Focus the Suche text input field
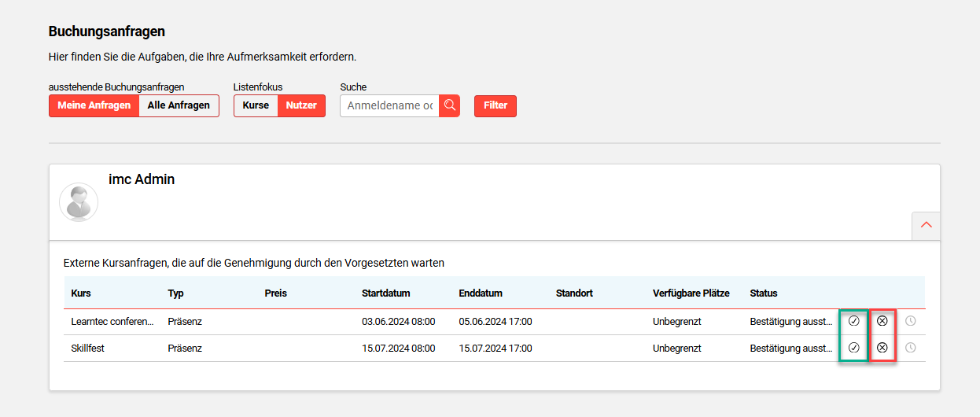Screen dimensions: 980x417 389,105
